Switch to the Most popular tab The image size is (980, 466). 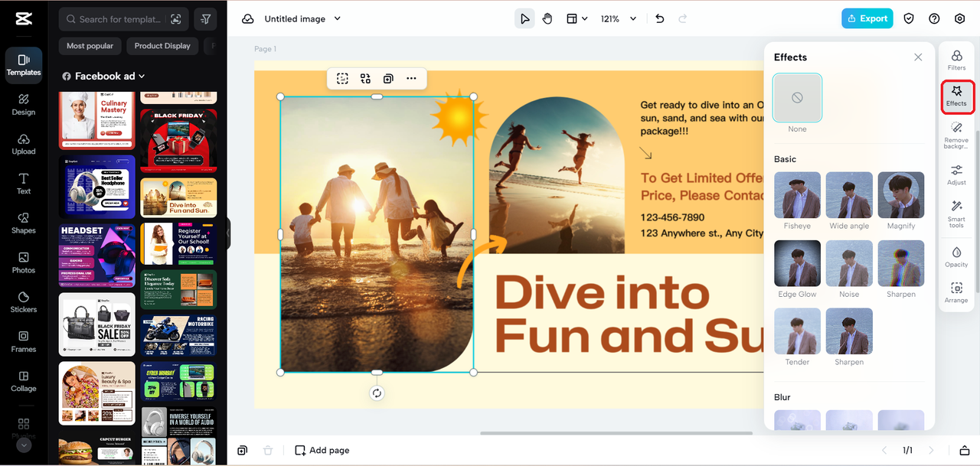pyautogui.click(x=90, y=46)
